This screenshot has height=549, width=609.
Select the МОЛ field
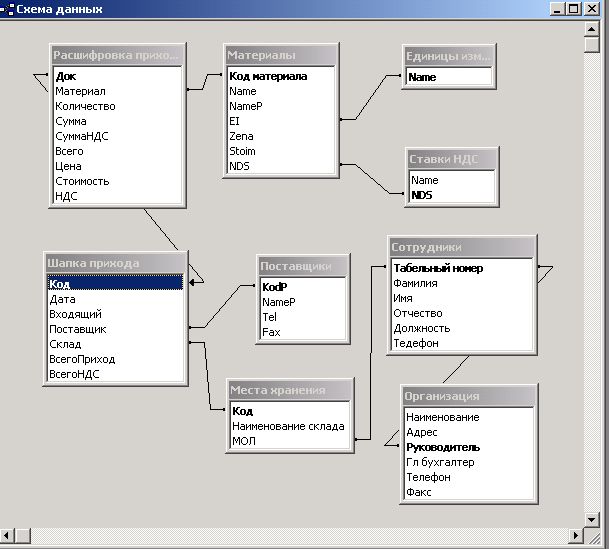pyautogui.click(x=290, y=441)
